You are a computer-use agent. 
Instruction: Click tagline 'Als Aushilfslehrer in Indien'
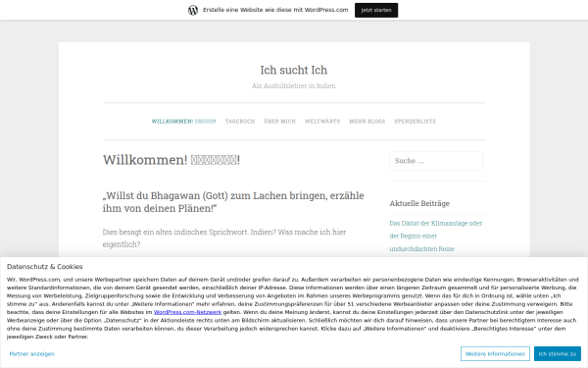pos(294,86)
